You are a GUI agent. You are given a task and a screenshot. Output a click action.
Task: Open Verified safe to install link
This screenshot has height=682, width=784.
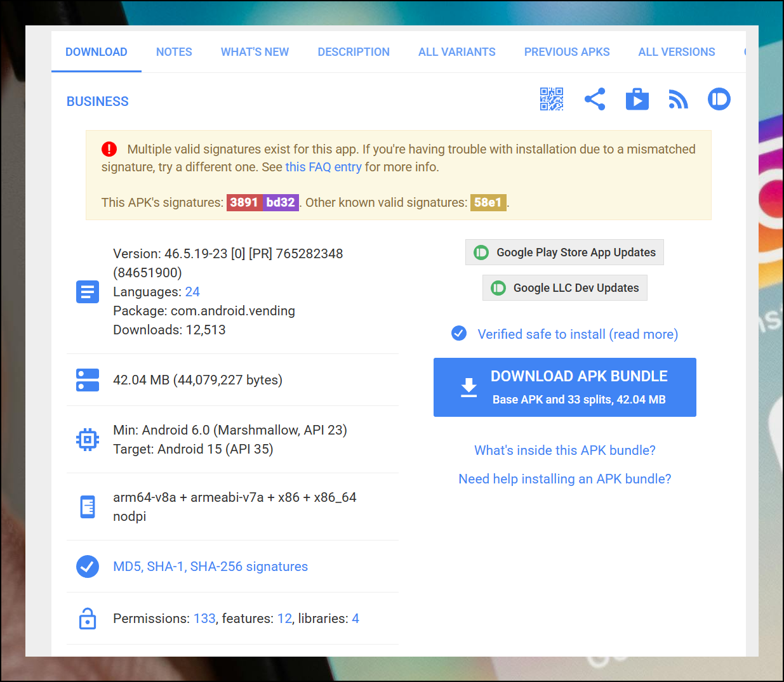[578, 334]
